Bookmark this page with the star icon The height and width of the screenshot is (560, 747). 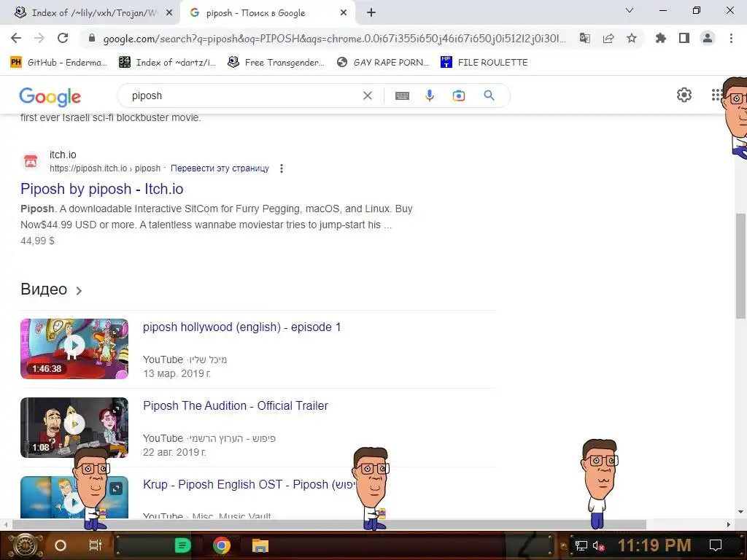(632, 38)
